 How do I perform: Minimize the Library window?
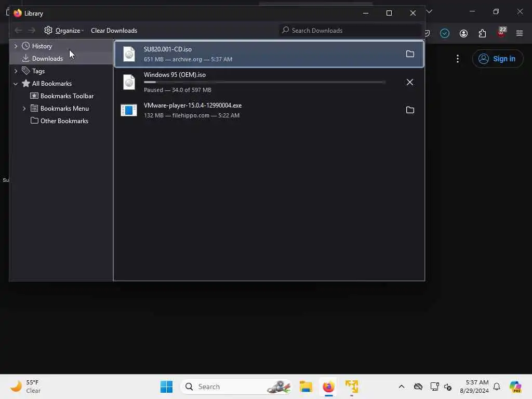click(x=366, y=13)
